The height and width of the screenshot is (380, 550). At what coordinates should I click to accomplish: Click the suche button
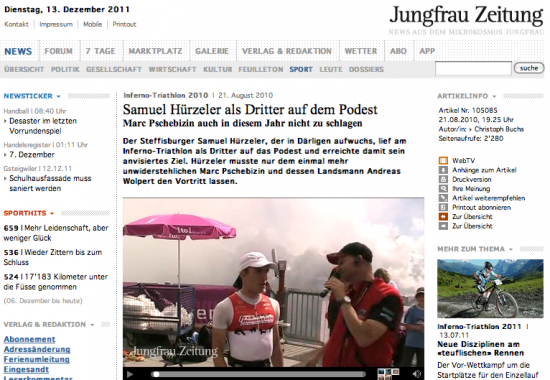[x=529, y=68]
